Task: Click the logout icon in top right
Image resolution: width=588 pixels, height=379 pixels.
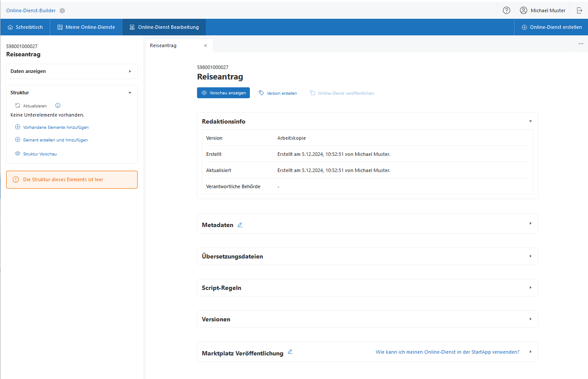Action: point(580,10)
